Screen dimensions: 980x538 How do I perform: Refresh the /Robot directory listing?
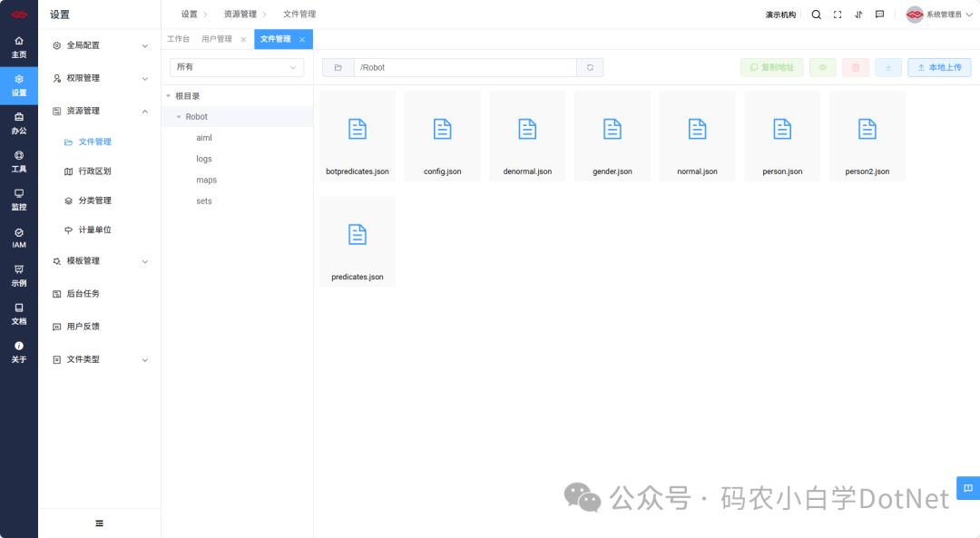590,67
